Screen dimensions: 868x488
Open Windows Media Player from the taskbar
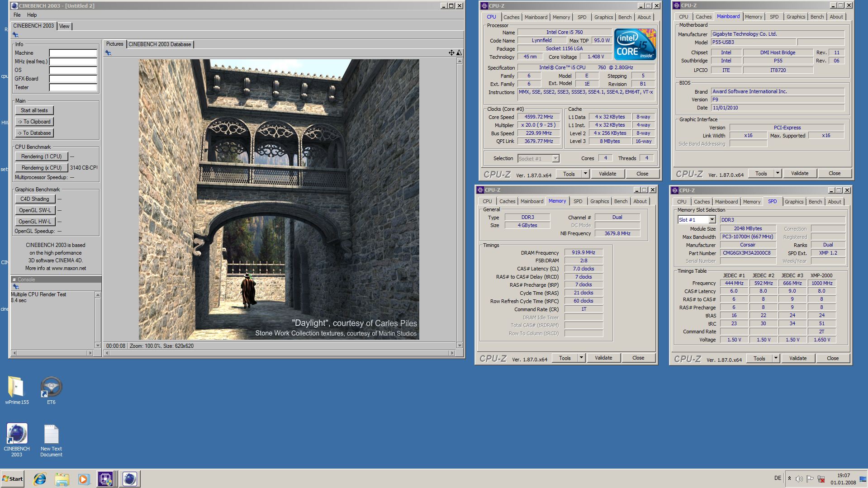coord(84,479)
